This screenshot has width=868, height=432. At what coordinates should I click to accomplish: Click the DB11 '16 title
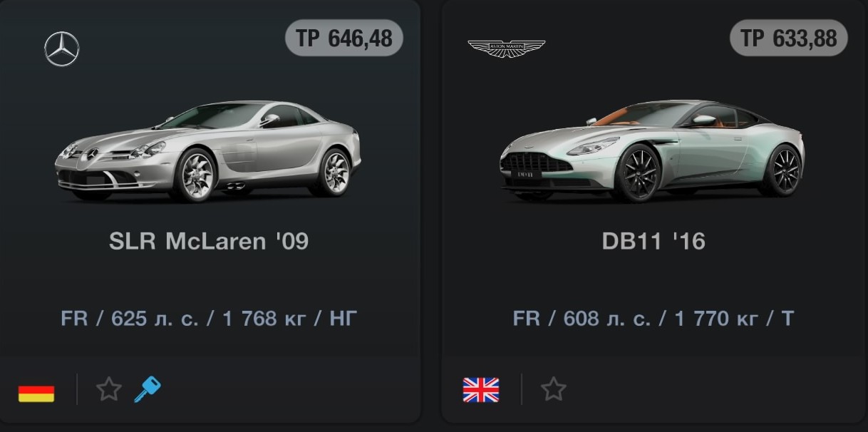pos(653,241)
